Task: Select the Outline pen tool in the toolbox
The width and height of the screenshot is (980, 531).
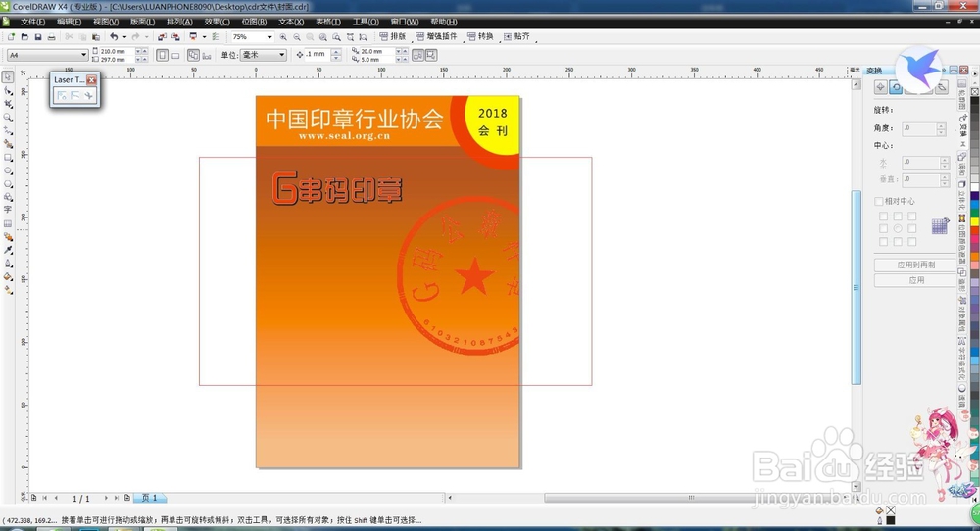Action: (x=8, y=263)
